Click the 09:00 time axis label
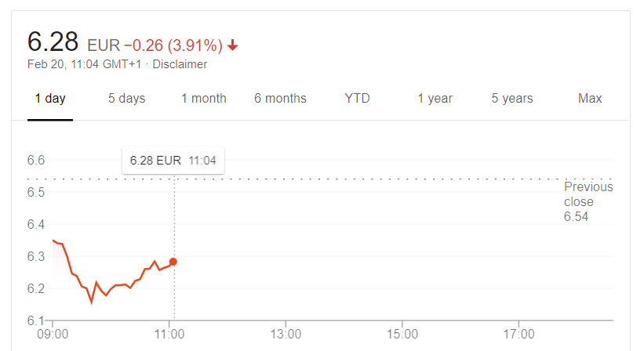Image resolution: width=644 pixels, height=351 pixels. pyautogui.click(x=53, y=335)
